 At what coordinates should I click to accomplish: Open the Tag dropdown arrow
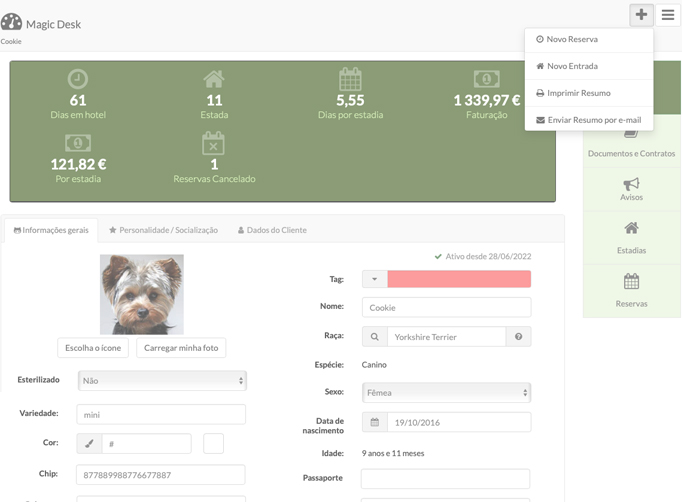tap(374, 279)
